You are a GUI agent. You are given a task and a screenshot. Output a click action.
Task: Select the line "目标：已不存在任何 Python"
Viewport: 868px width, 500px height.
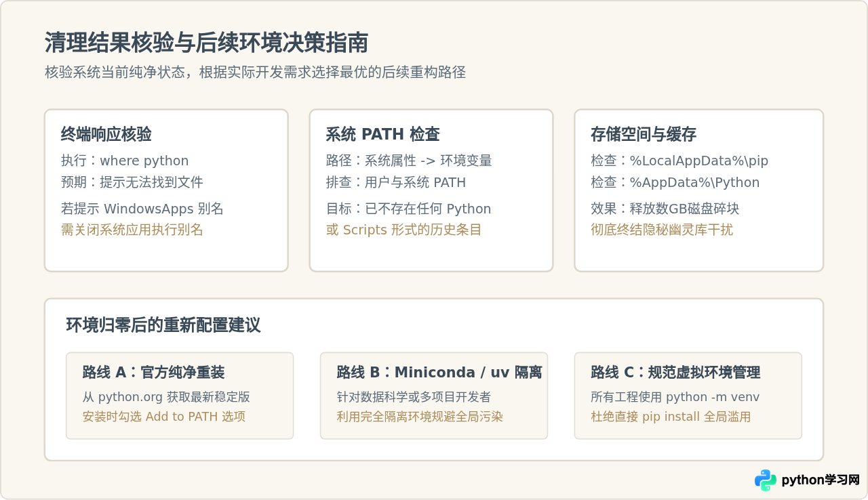[409, 209]
